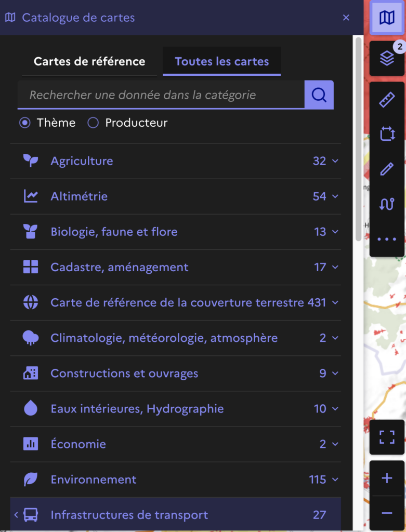Viewport: 406px width, 532px height.
Task: Select the ruler measurement tool
Action: click(387, 100)
